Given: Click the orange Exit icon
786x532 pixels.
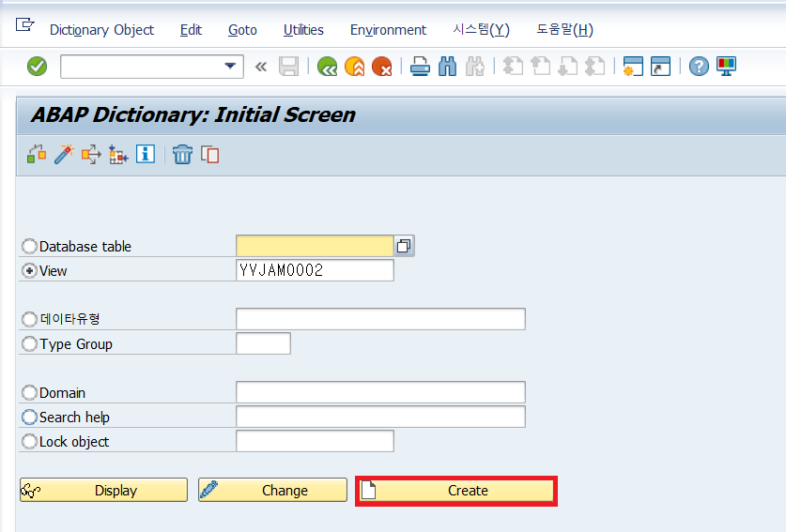Looking at the screenshot, I should tap(354, 66).
